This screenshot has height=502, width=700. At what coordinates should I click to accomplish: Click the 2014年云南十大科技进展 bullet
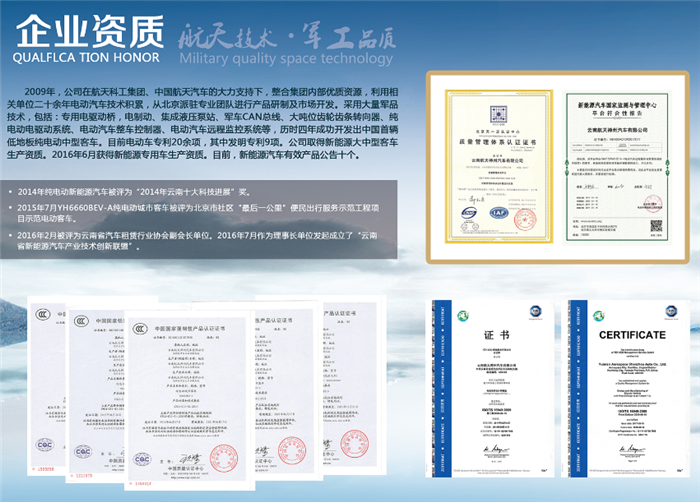(134, 192)
